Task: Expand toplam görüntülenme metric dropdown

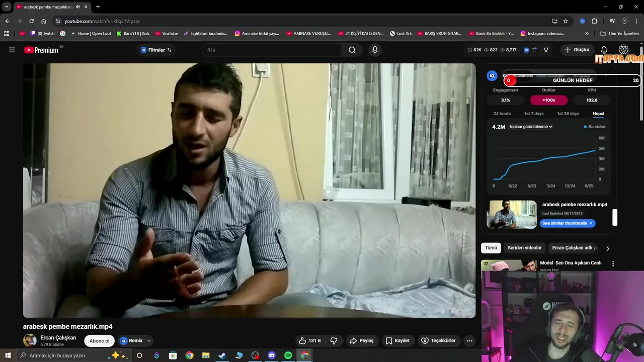Action: 531,127
